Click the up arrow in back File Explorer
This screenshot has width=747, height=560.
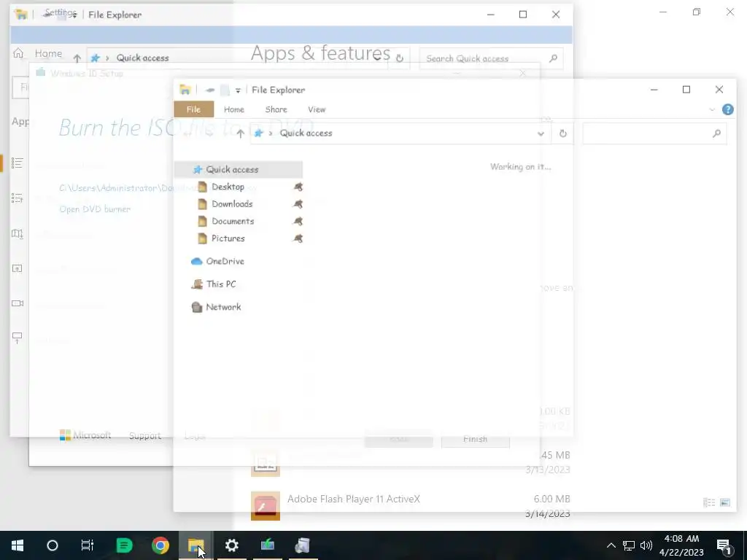pos(77,58)
